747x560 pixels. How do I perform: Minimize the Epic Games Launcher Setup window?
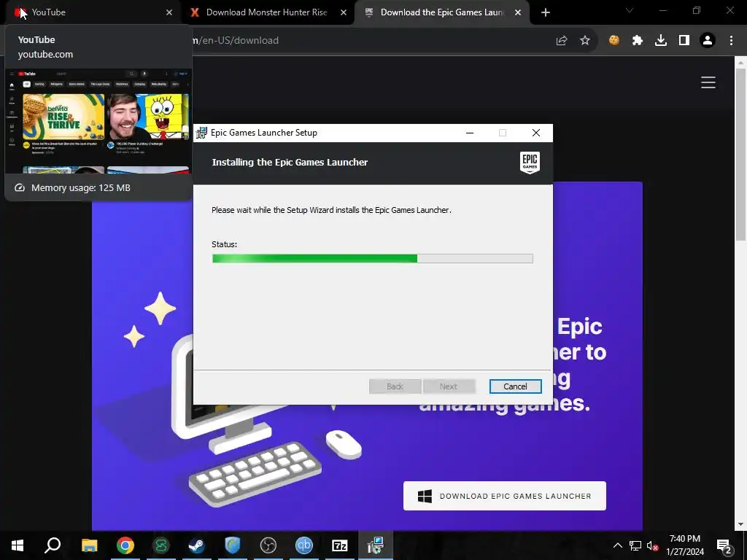470,133
